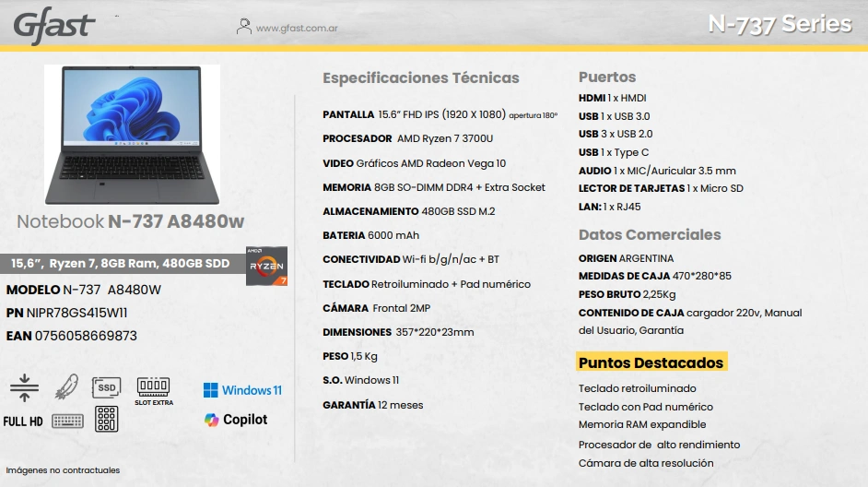Click the PN NIPR78GS415W11 line

pyautogui.click(x=66, y=313)
